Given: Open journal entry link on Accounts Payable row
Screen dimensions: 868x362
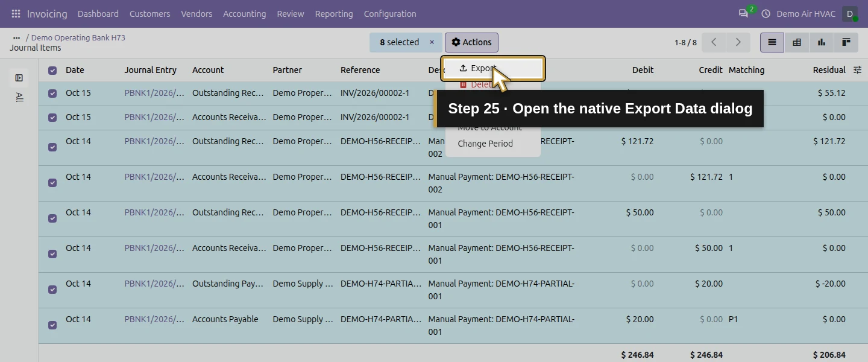Looking at the screenshot, I should click(x=154, y=319).
